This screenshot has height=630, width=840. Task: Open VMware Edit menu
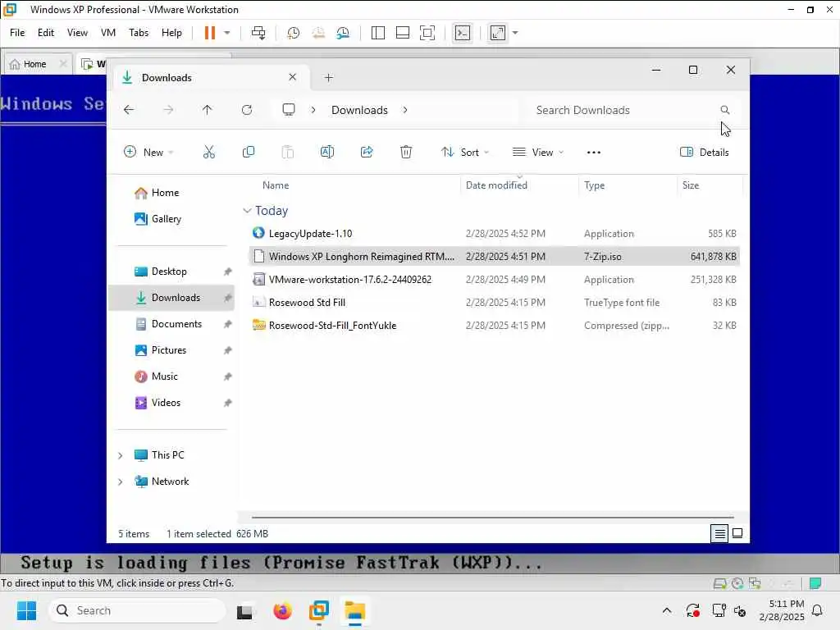pos(46,33)
